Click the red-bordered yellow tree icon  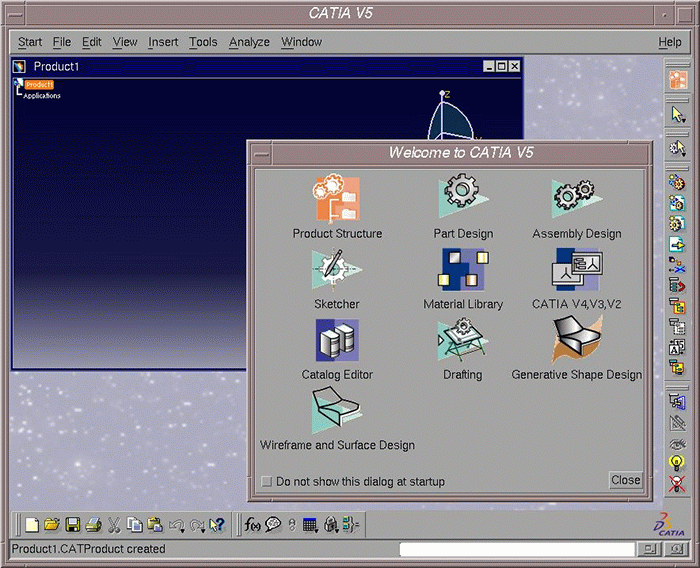[x=677, y=306]
